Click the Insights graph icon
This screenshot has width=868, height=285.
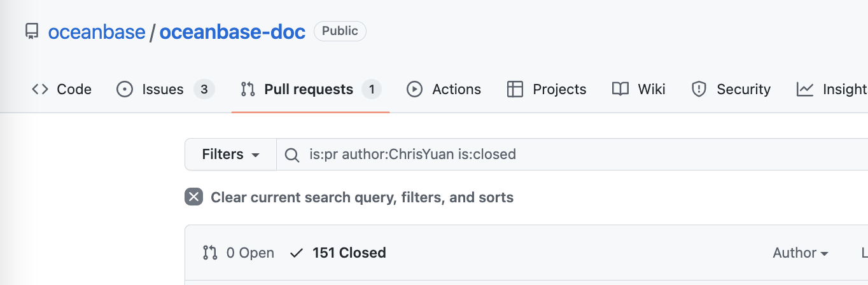805,90
